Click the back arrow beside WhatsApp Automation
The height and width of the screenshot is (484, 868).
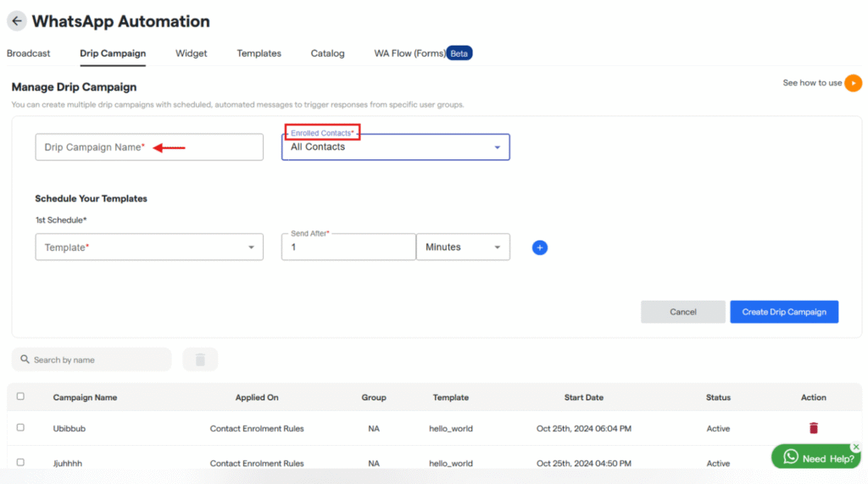[17, 21]
